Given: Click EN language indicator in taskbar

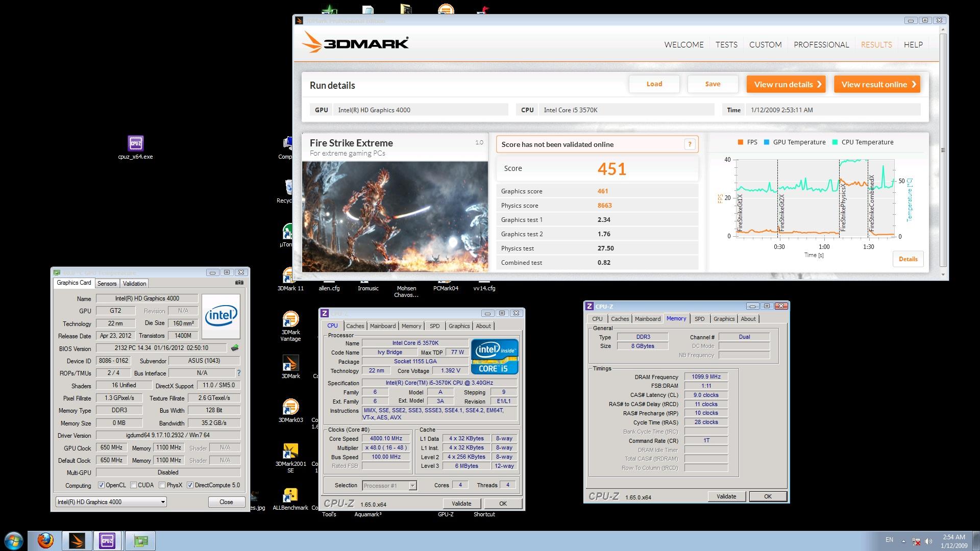Looking at the screenshot, I should click(x=889, y=540).
